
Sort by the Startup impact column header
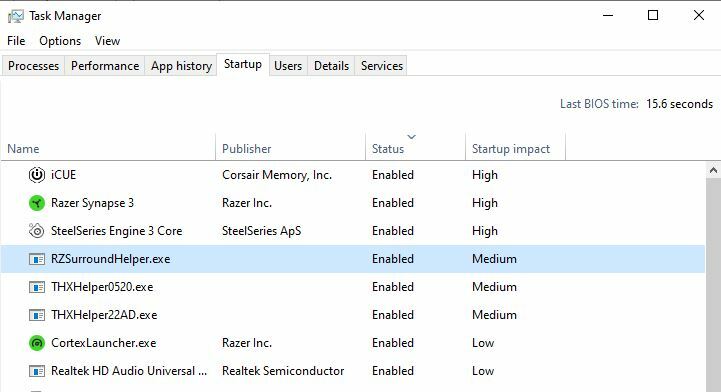coord(515,148)
